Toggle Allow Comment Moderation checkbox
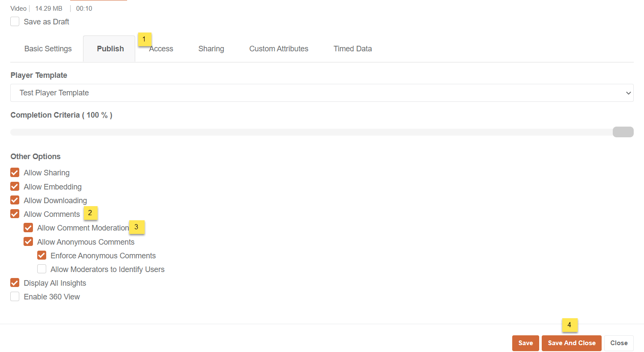The height and width of the screenshot is (352, 644). [28, 228]
